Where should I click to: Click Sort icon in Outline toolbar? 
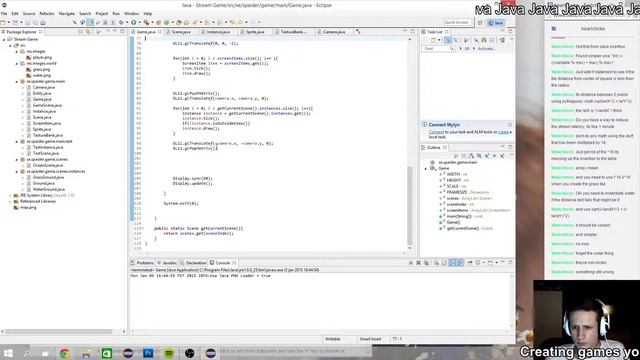(x=471, y=156)
